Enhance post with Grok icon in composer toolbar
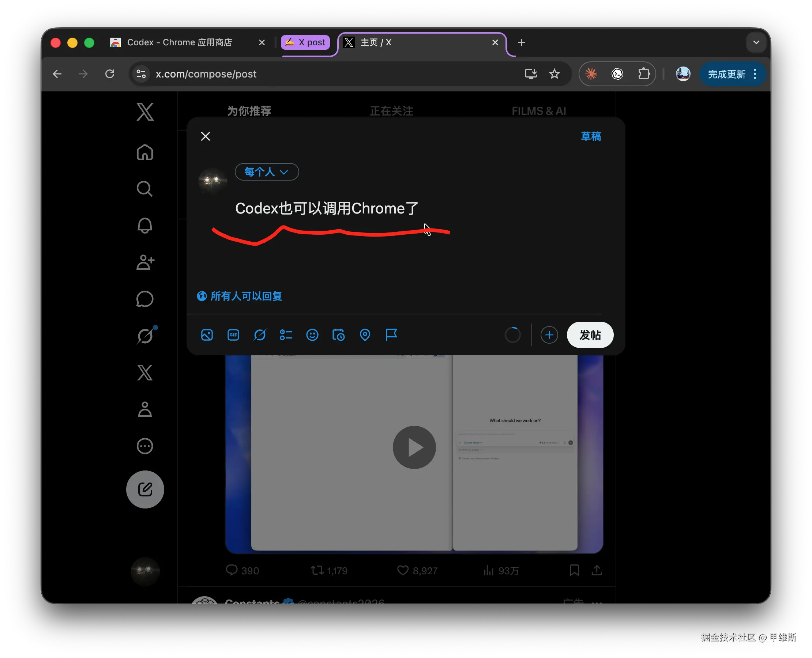 259,335
